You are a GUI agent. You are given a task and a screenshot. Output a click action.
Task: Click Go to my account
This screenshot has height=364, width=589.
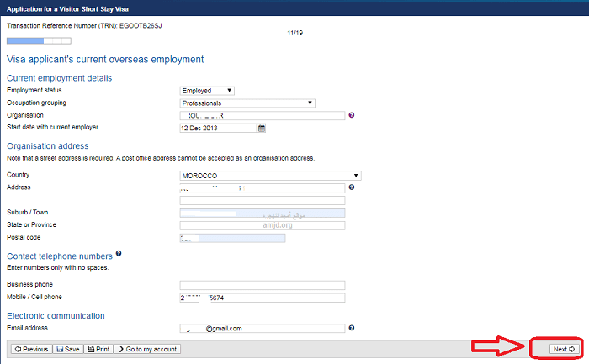(146, 349)
